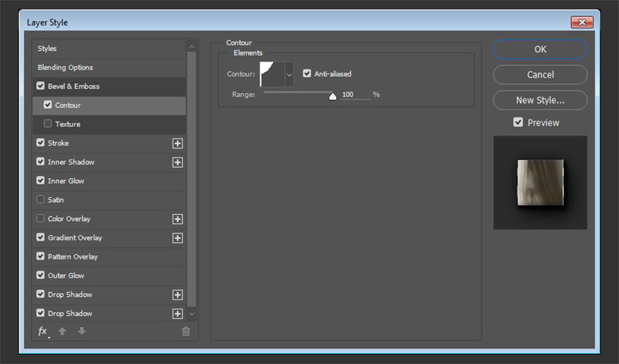Toggle the Preview checkbox

tap(519, 122)
